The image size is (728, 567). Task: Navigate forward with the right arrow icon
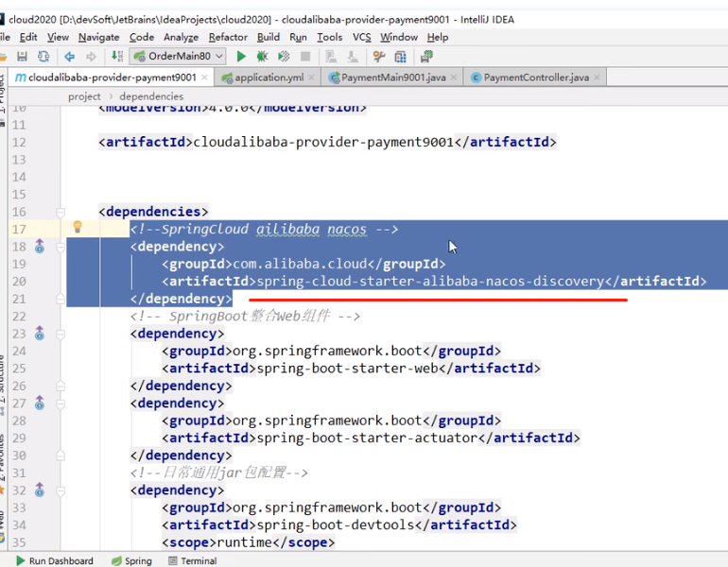pyautogui.click(x=91, y=57)
